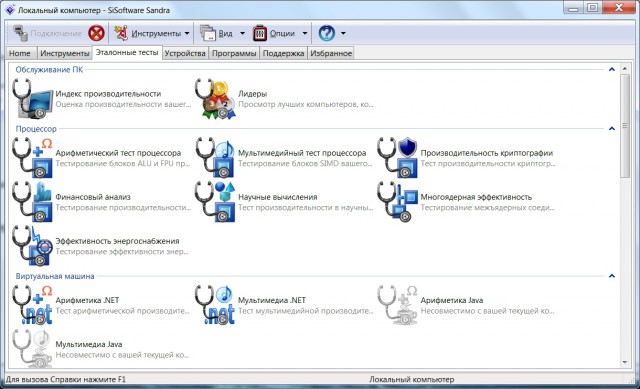Switch to the Инструменты tab
The width and height of the screenshot is (640, 389).
(x=64, y=53)
